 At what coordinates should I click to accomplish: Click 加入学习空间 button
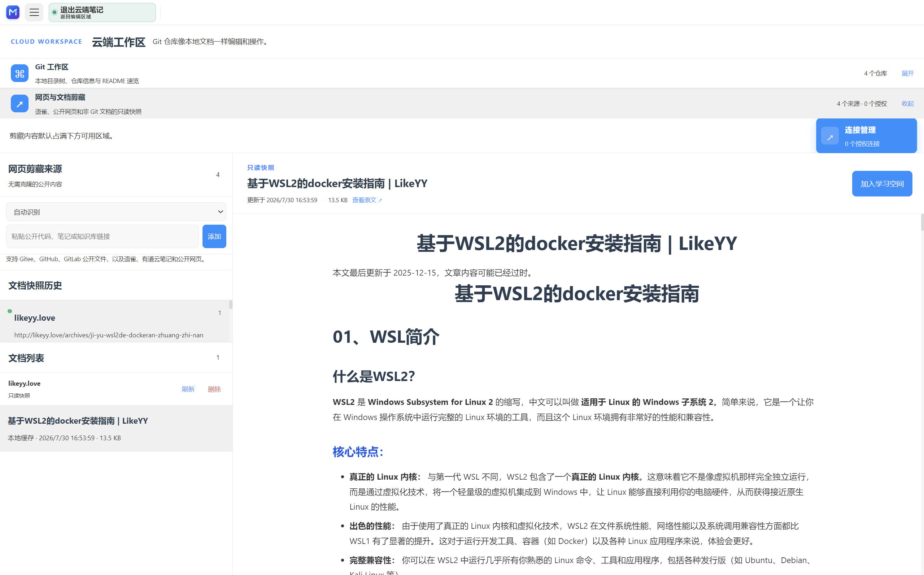(x=882, y=184)
